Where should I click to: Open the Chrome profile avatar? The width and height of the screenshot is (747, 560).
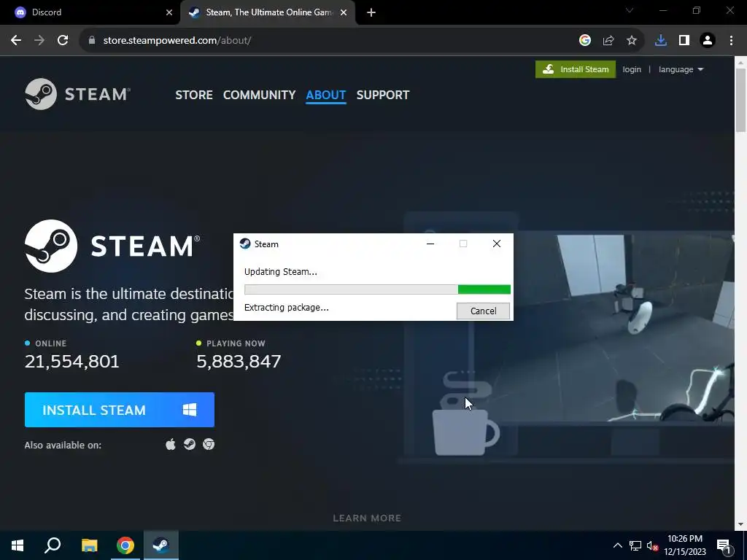pos(708,41)
